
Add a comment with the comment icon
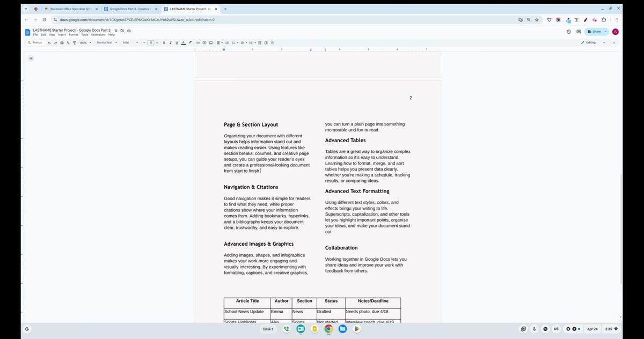pos(204,42)
